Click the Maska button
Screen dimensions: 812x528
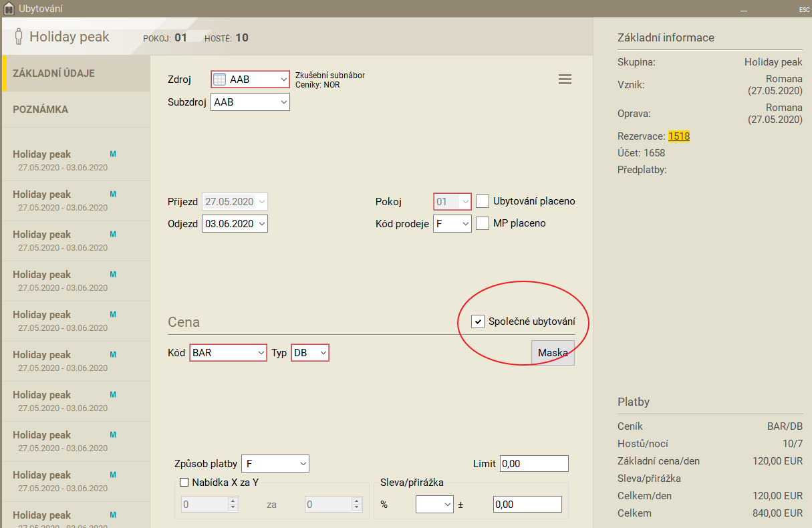coord(553,353)
